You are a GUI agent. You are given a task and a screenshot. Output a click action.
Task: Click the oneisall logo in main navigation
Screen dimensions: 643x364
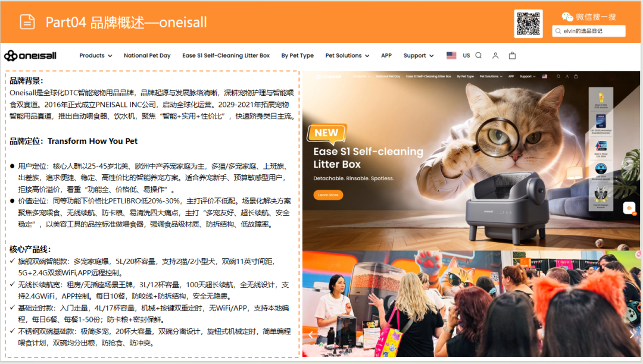tap(30, 56)
